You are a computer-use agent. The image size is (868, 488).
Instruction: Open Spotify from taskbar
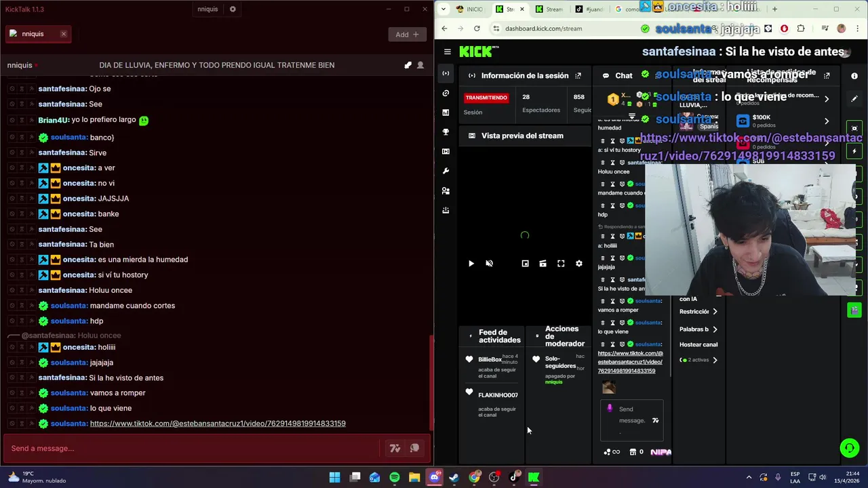click(x=395, y=478)
